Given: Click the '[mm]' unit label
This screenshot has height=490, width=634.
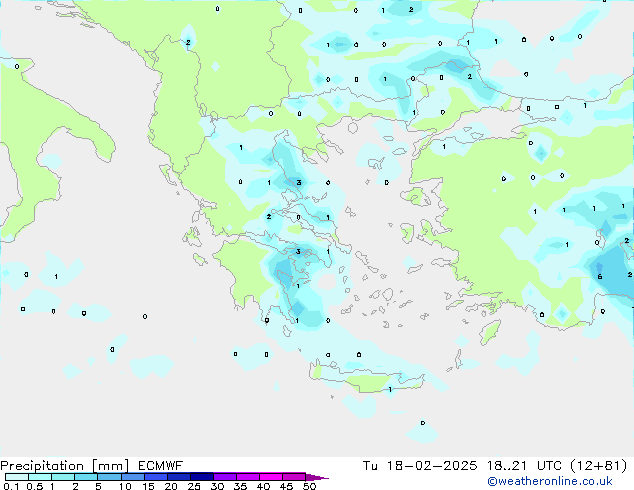Looking at the screenshot, I should pos(110,466).
